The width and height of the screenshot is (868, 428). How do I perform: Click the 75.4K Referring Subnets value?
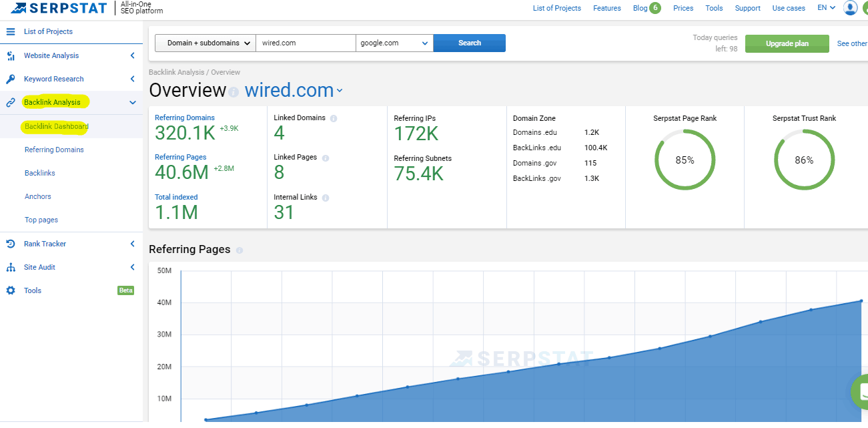418,174
